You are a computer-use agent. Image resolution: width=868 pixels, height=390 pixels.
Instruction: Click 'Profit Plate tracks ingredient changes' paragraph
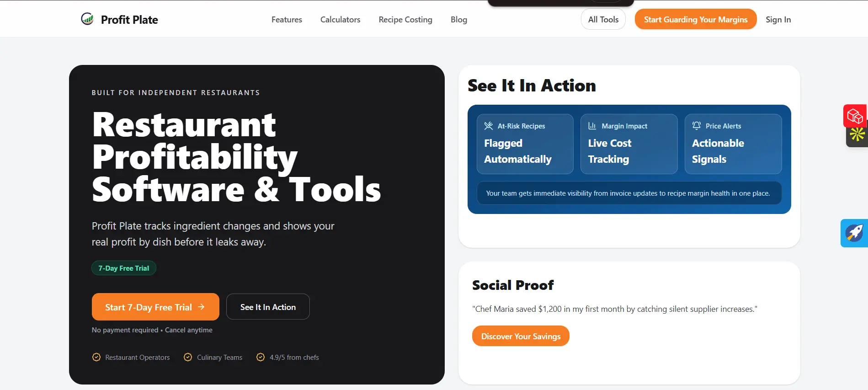pos(213,234)
